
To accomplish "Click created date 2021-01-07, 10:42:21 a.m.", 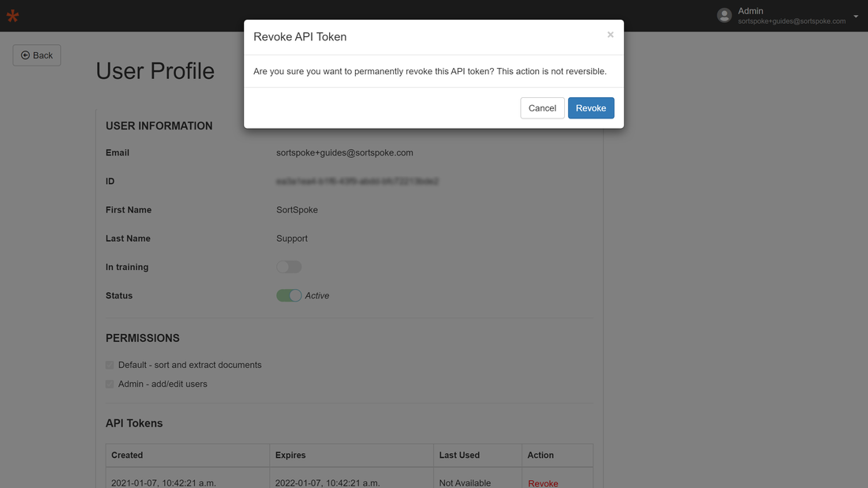I will click(x=163, y=483).
